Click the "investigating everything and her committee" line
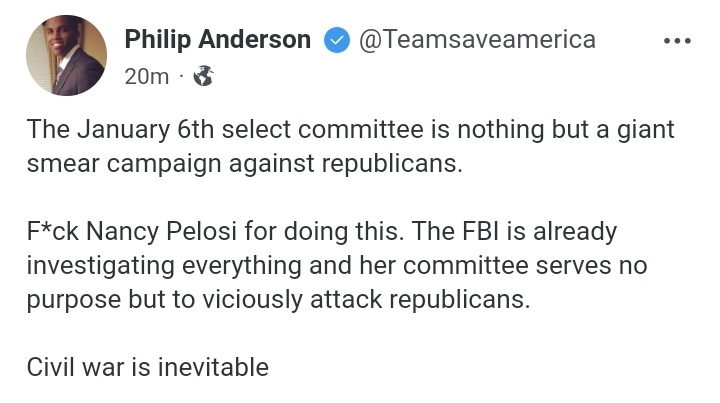Screen dimensions: 720x403 click(x=337, y=266)
